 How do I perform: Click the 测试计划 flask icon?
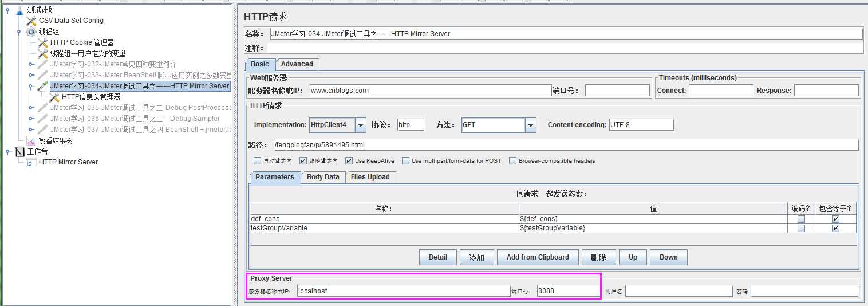click(19, 10)
